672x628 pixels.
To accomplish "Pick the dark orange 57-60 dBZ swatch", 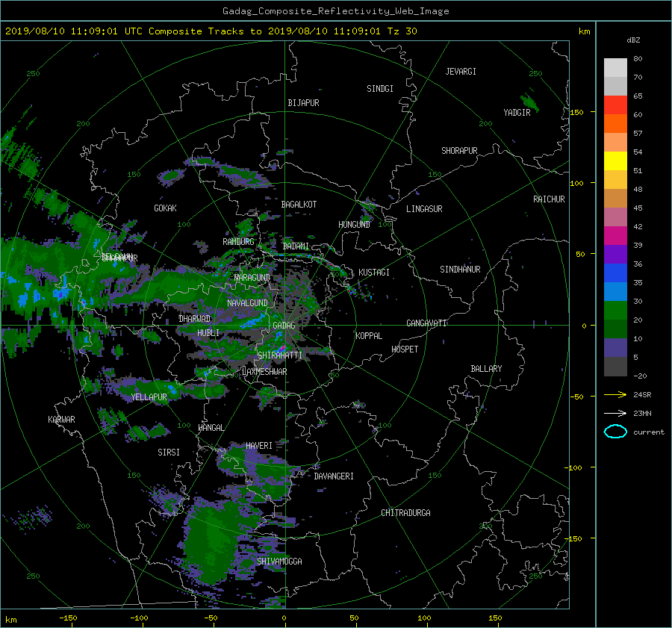I will (615, 124).
